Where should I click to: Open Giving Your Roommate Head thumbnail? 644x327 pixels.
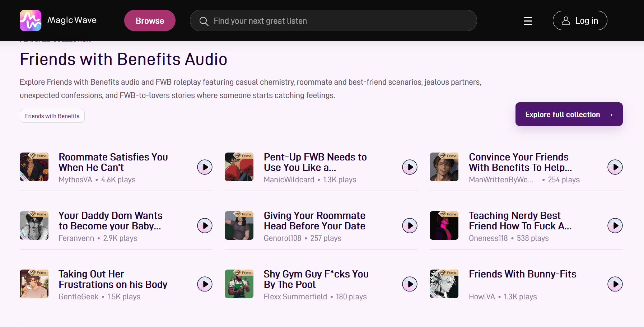point(239,225)
